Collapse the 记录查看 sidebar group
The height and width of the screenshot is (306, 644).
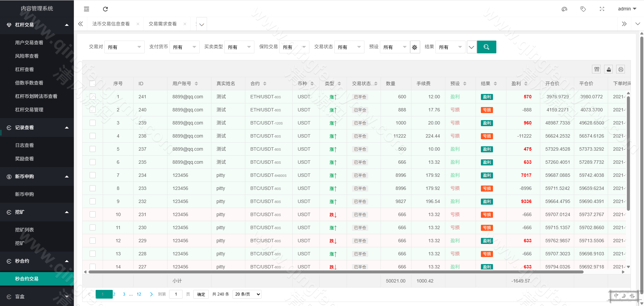click(x=37, y=127)
